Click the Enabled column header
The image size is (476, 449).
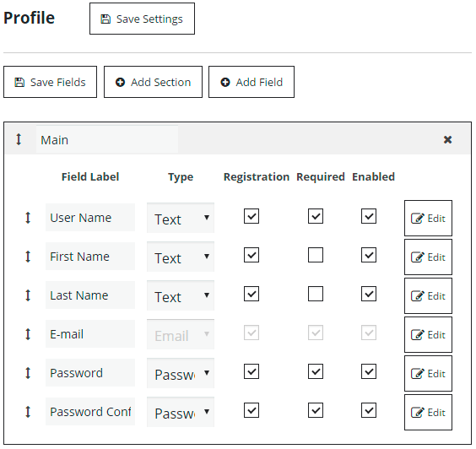(x=373, y=176)
